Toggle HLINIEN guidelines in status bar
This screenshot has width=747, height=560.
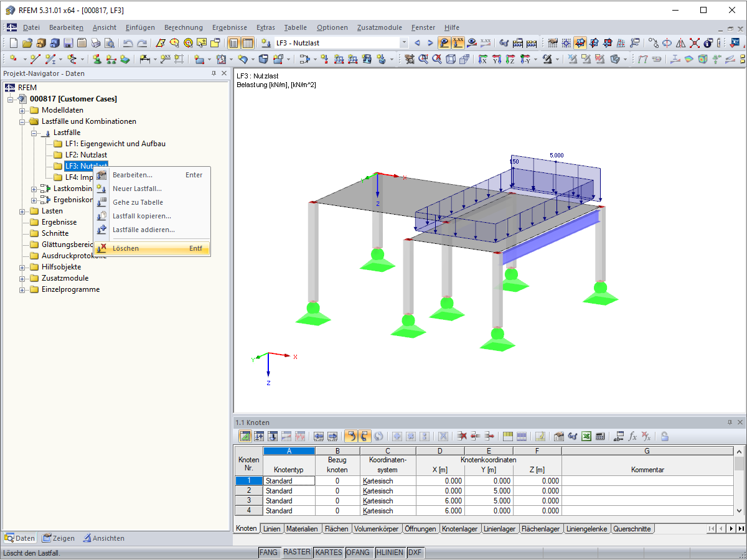pos(390,553)
